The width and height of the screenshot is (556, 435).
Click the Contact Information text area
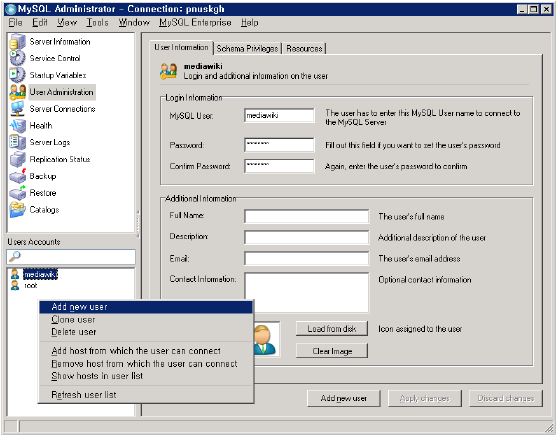point(306,293)
